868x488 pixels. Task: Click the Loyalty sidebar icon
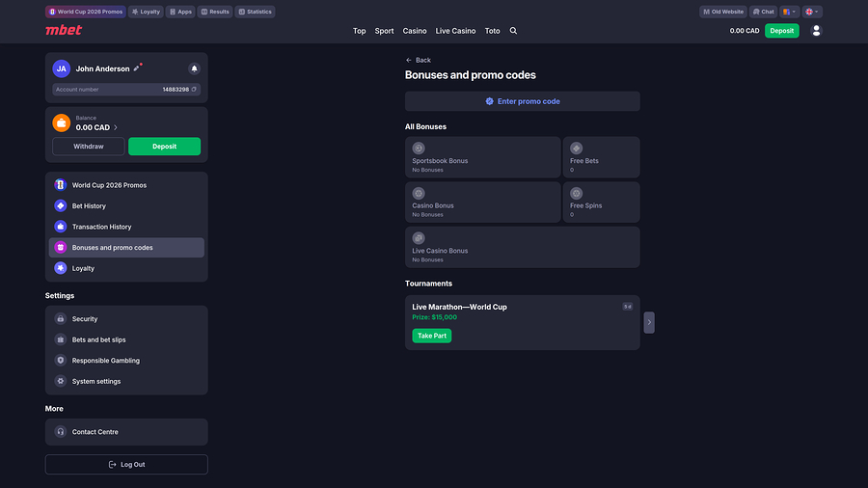[61, 268]
